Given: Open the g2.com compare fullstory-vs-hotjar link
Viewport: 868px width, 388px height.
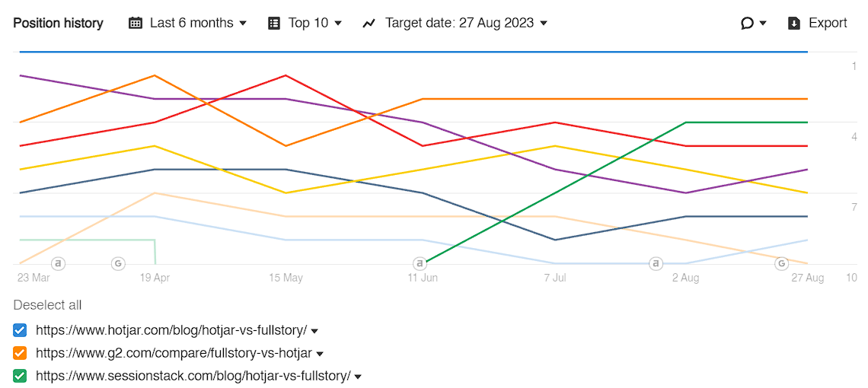Looking at the screenshot, I should 174,353.
